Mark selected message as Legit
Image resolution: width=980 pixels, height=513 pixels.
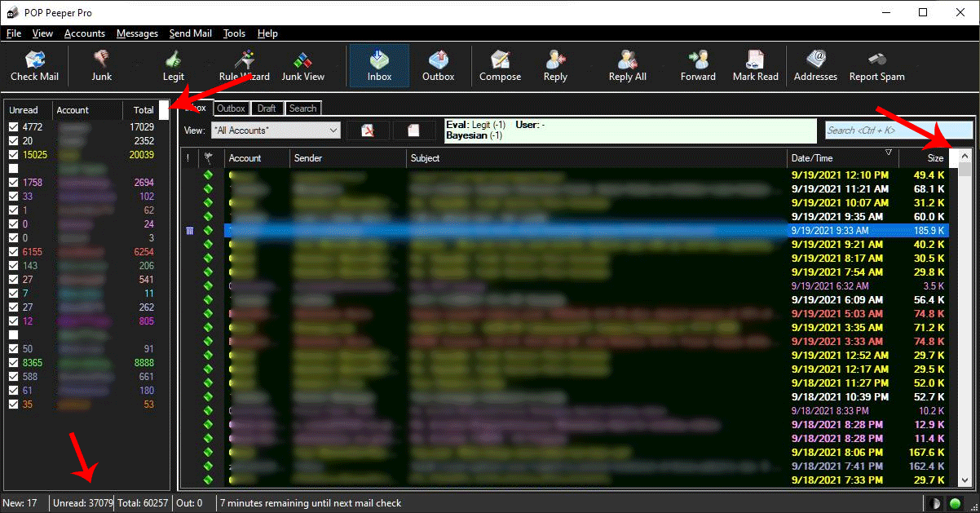(x=174, y=66)
